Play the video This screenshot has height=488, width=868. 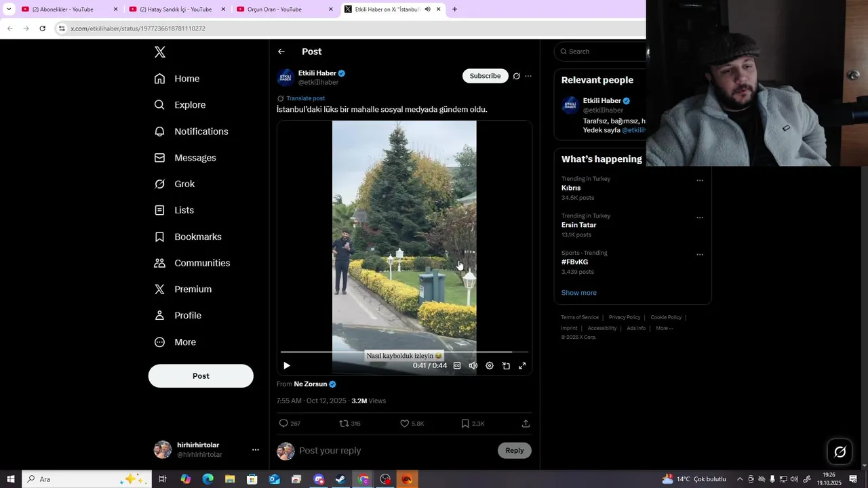[x=287, y=366]
